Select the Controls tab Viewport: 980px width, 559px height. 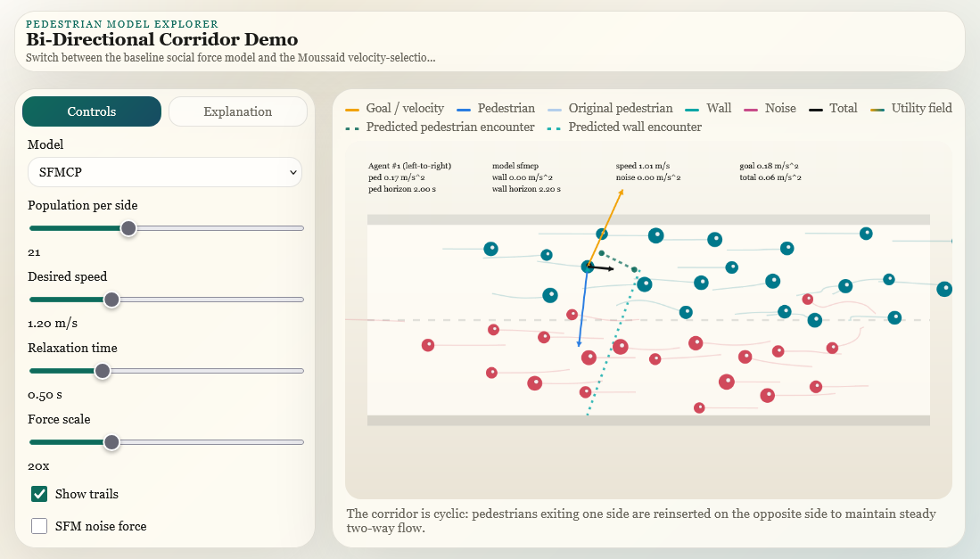91,111
